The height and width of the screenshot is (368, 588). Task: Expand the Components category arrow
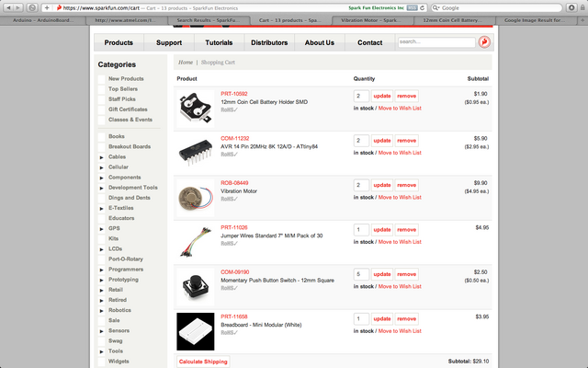click(102, 178)
